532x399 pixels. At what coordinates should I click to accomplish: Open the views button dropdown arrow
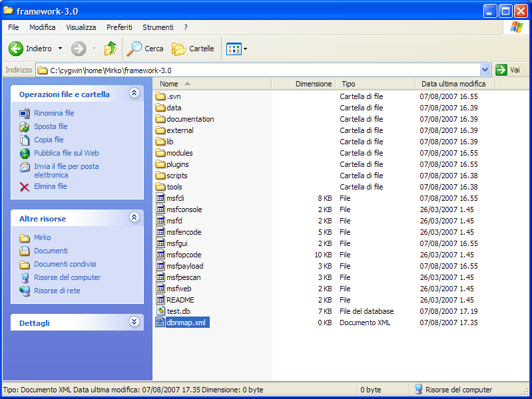(x=245, y=49)
